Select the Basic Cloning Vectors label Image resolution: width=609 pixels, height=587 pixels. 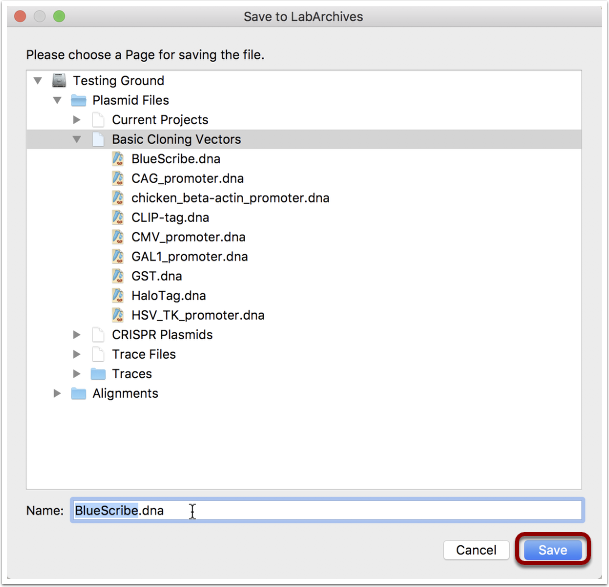pyautogui.click(x=176, y=139)
